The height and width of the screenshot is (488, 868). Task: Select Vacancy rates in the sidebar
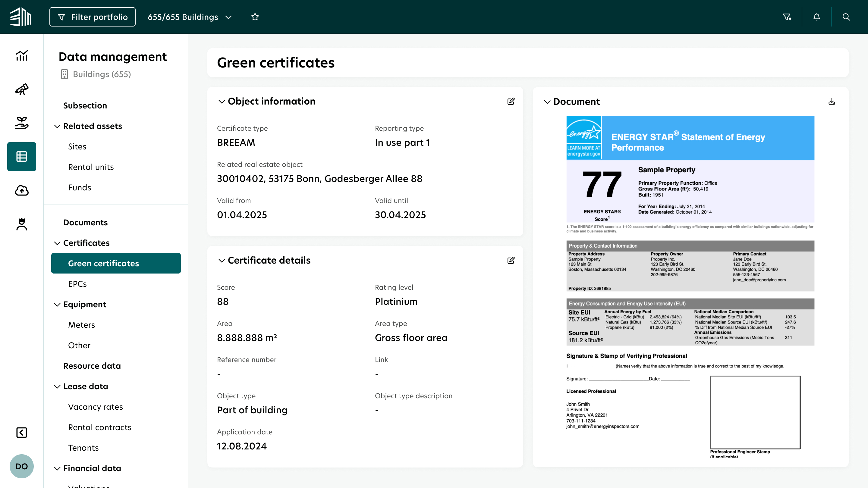point(95,407)
